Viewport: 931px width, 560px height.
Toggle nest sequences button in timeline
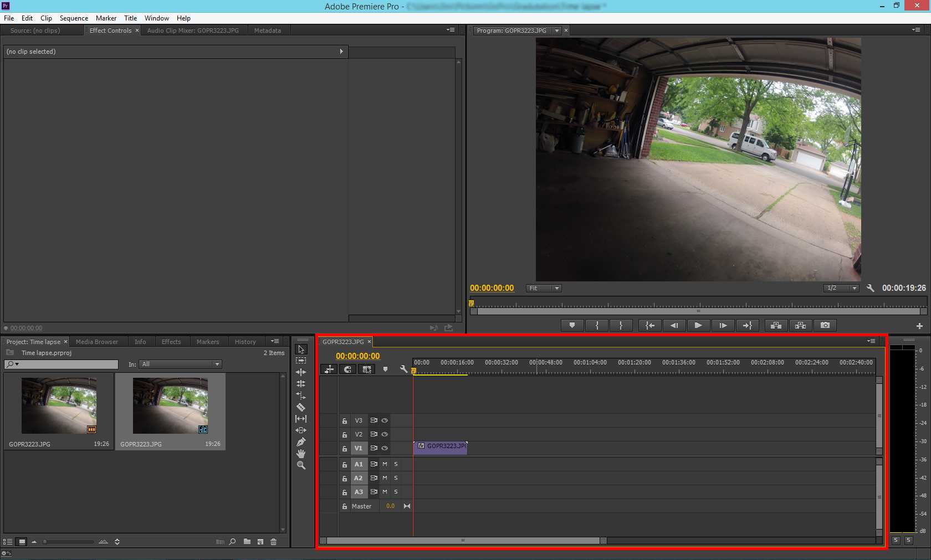[329, 369]
